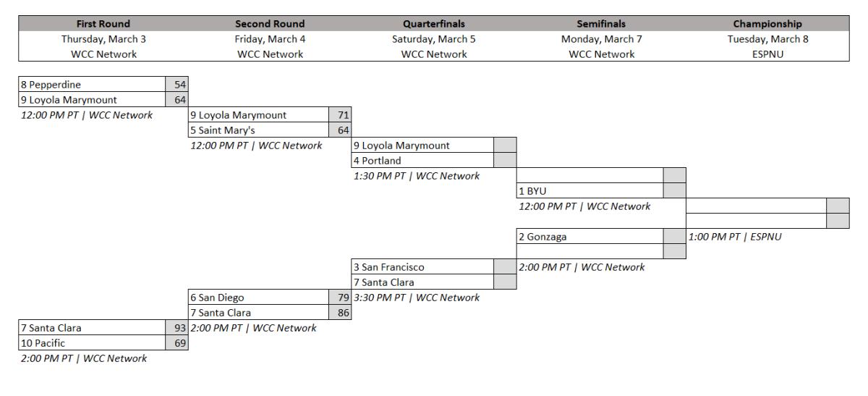The image size is (868, 396).
Task: Click the First Round column header
Action: pos(103,24)
